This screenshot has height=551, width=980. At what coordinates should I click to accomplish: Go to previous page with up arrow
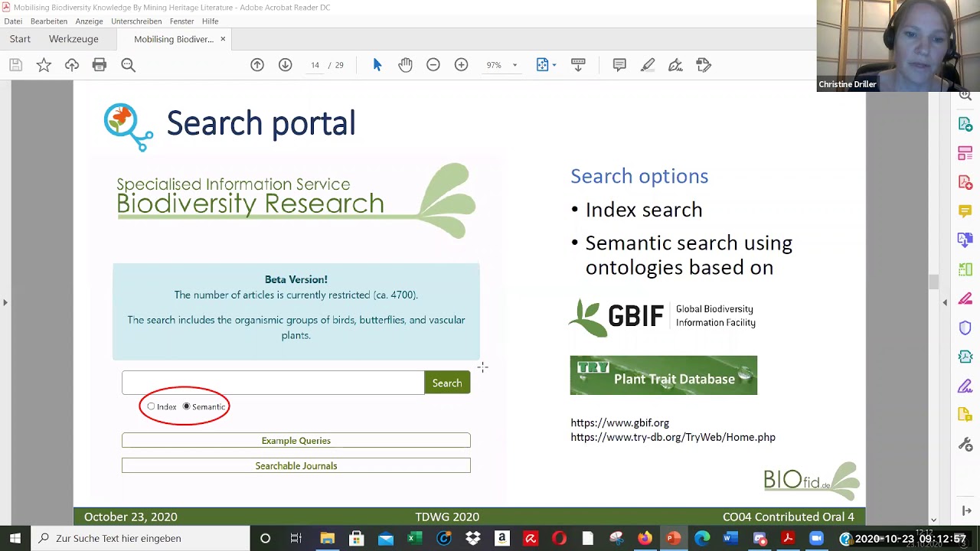(257, 65)
